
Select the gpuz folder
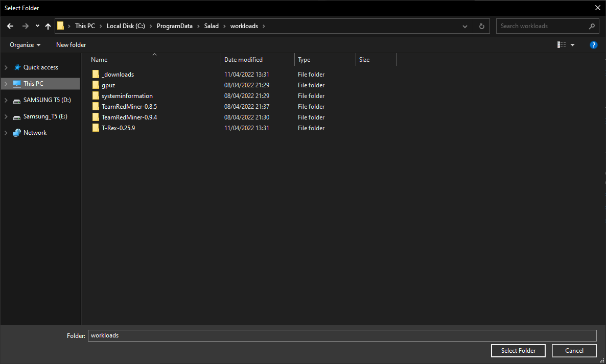click(108, 85)
